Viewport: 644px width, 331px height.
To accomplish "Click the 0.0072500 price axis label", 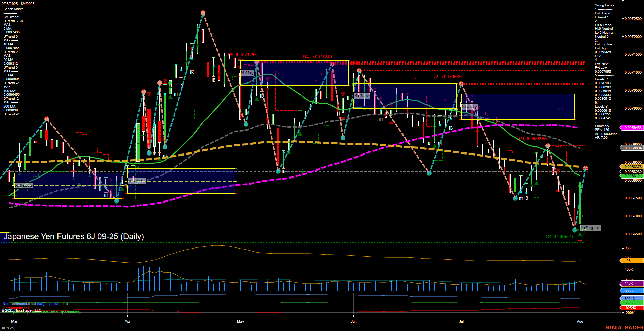I will tap(633, 19).
